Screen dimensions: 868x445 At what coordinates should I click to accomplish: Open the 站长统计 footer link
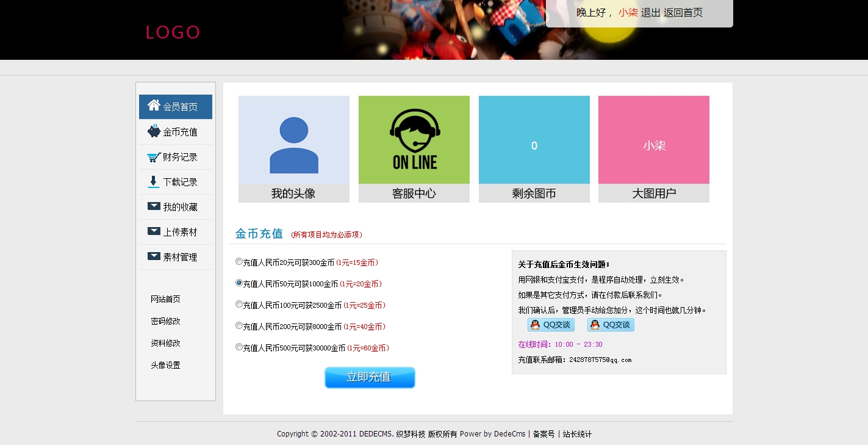coord(576,434)
